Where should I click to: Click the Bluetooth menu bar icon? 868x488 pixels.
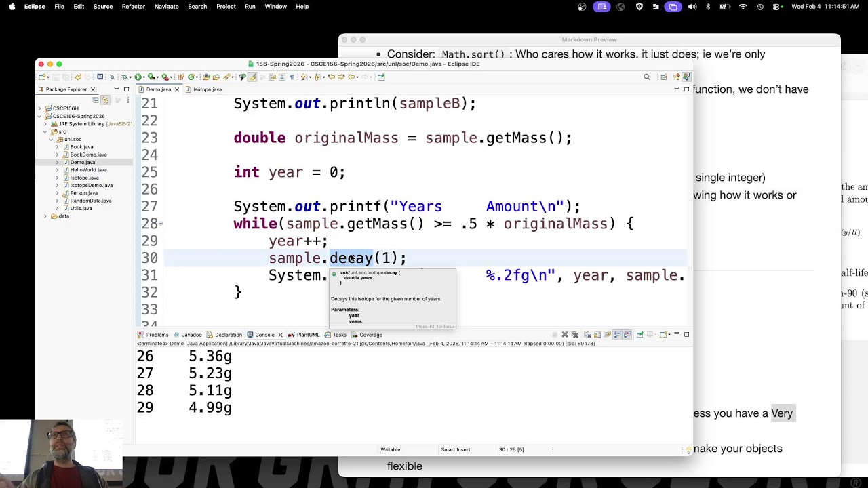pyautogui.click(x=708, y=7)
